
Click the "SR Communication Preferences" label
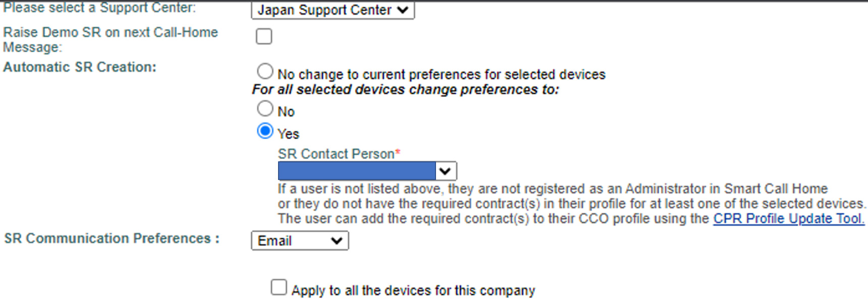click(112, 238)
